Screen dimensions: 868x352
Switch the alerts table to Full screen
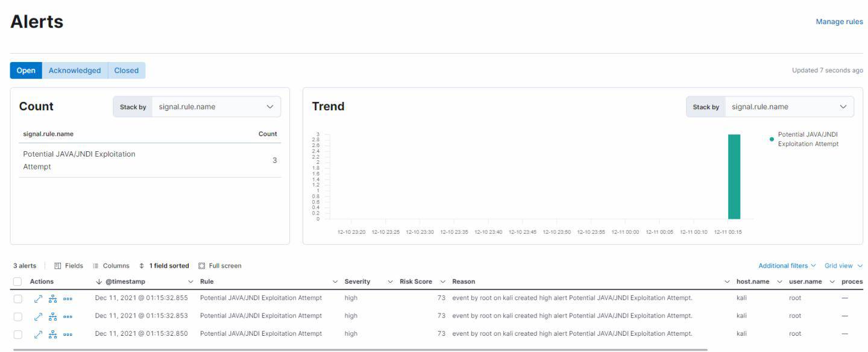(x=220, y=266)
